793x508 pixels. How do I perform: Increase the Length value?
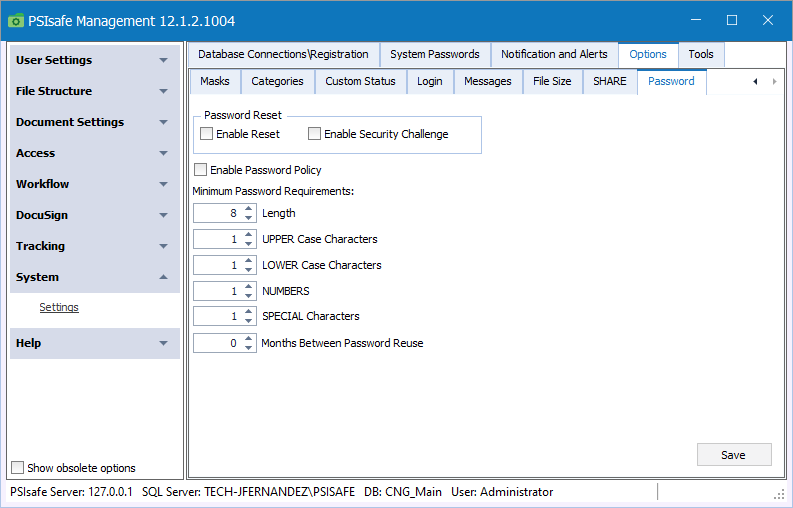(248, 208)
